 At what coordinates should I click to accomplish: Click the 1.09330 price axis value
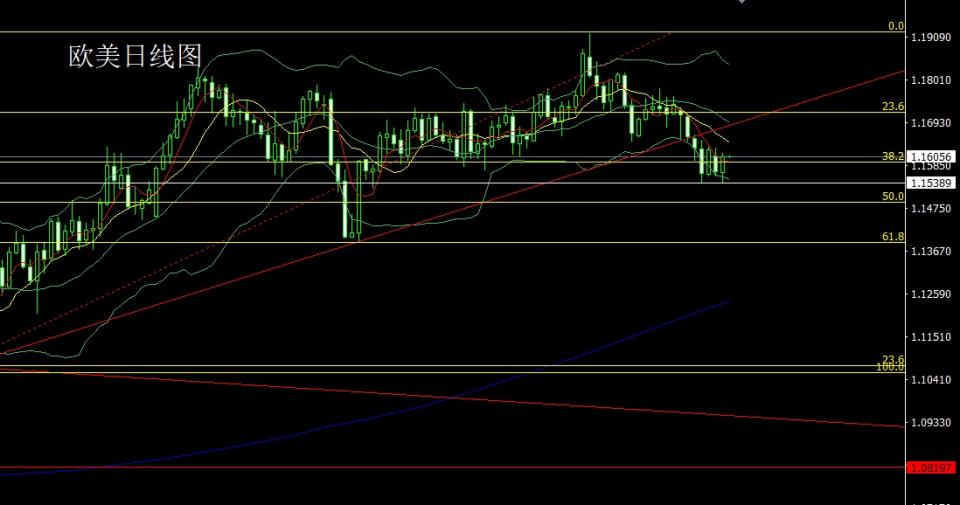[x=930, y=423]
